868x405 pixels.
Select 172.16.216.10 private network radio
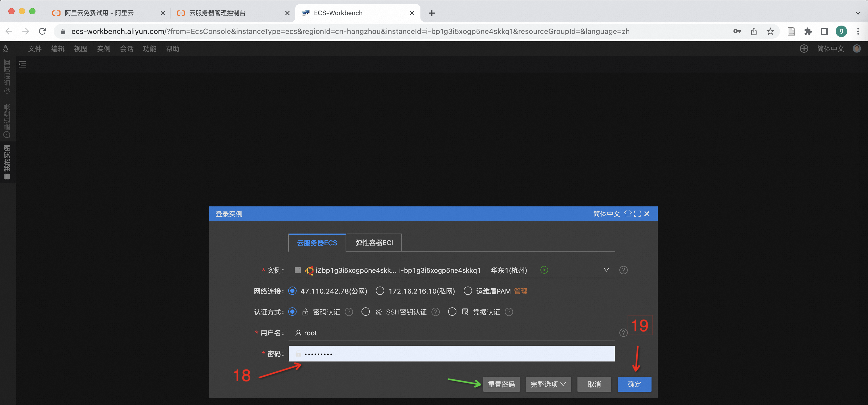[x=380, y=291]
